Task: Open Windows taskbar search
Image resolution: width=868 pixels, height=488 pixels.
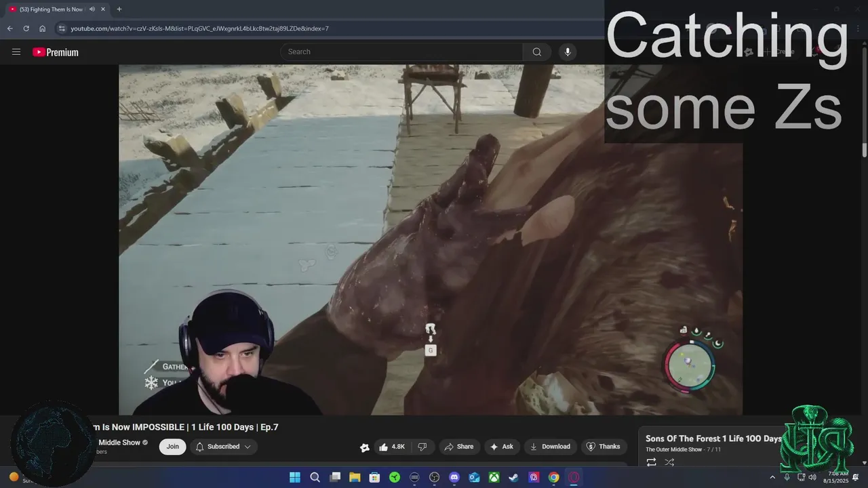Action: click(315, 477)
